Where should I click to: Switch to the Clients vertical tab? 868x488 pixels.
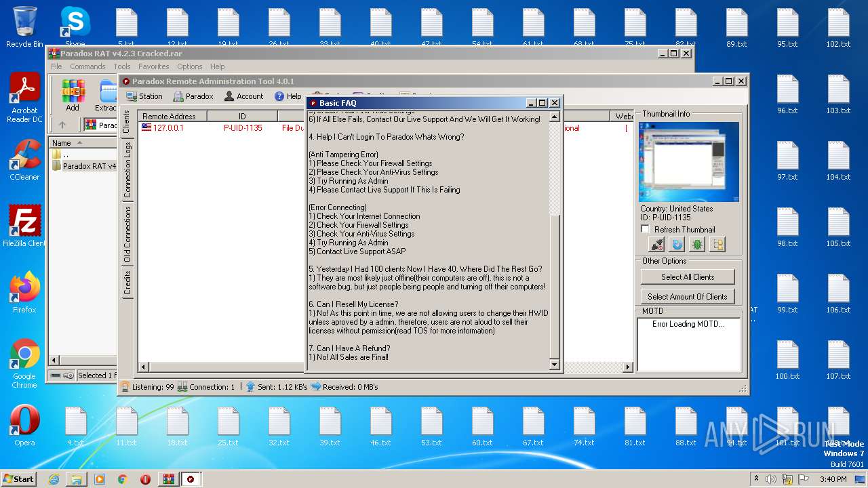tap(126, 121)
